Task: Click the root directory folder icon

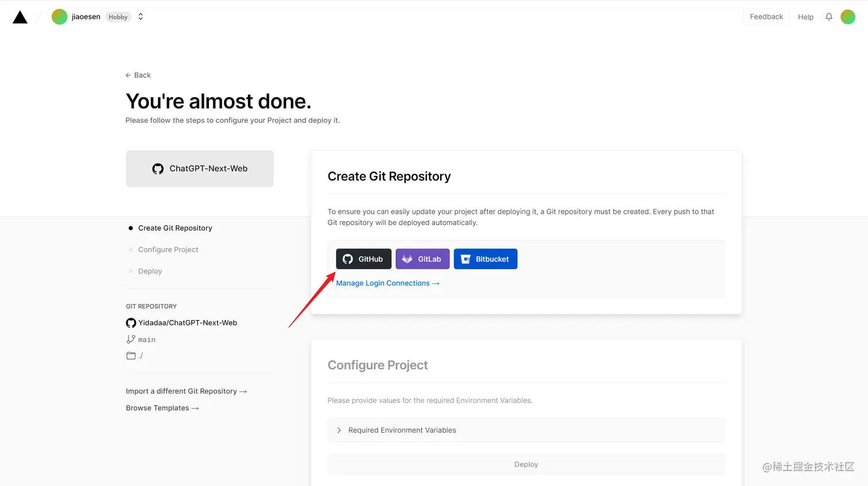Action: [131, 356]
